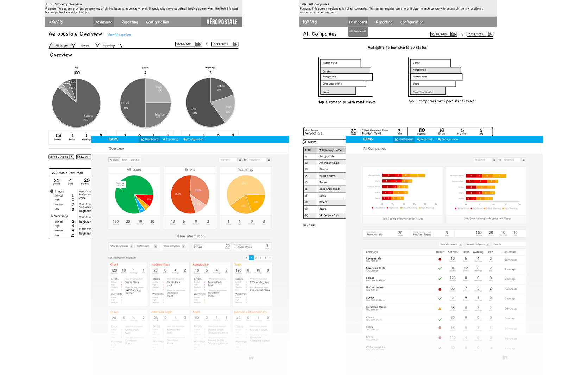
Task: Open Configuration in All Companies wireframe nav
Action: click(412, 22)
